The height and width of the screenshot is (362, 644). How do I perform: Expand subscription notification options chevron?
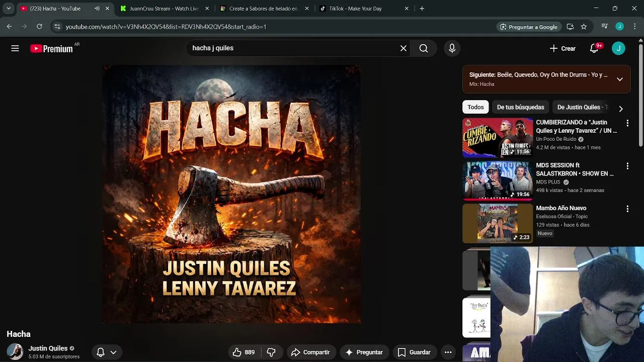(113, 352)
